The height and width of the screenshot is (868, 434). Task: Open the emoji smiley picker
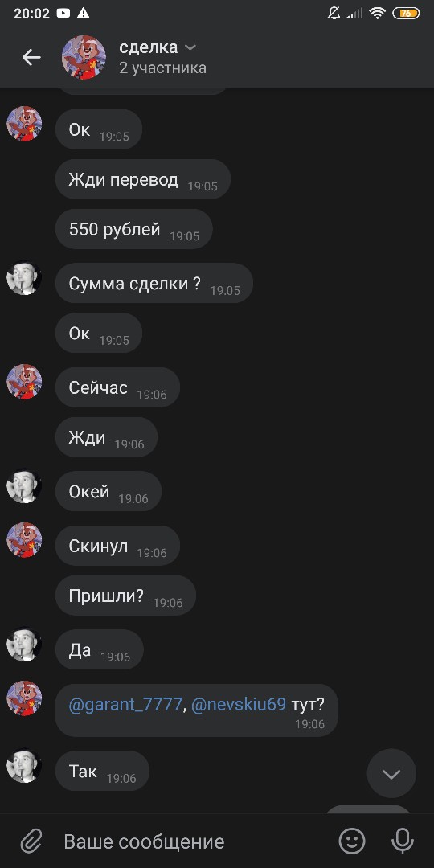352,841
